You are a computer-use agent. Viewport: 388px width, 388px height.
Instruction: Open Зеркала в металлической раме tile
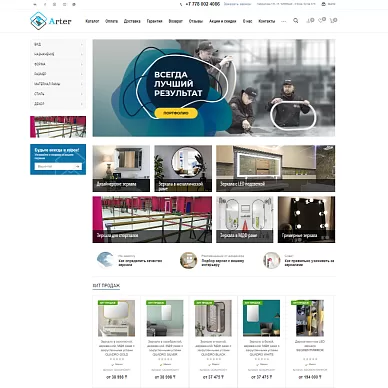point(183,168)
